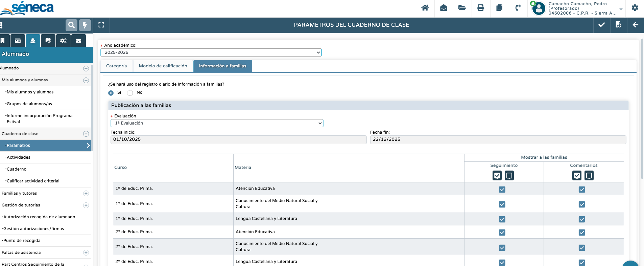Switch to Modelo de calificación tab
Screen dimensions: 644x266
point(163,66)
